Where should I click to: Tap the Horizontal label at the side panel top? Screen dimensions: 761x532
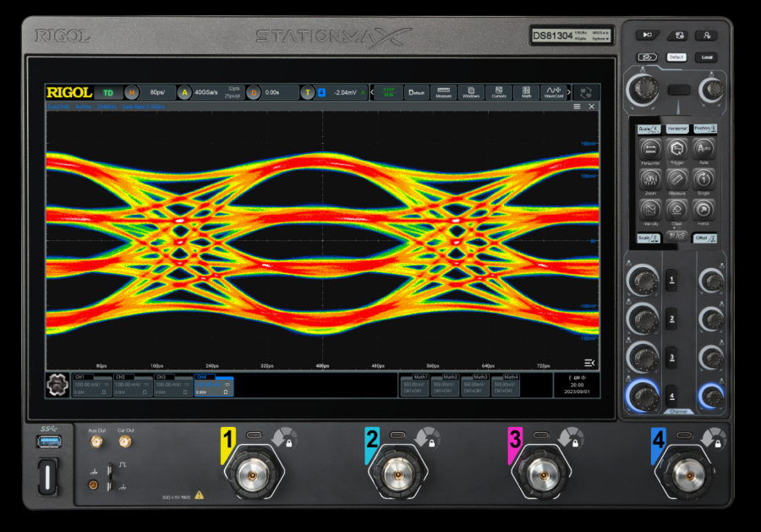676,129
